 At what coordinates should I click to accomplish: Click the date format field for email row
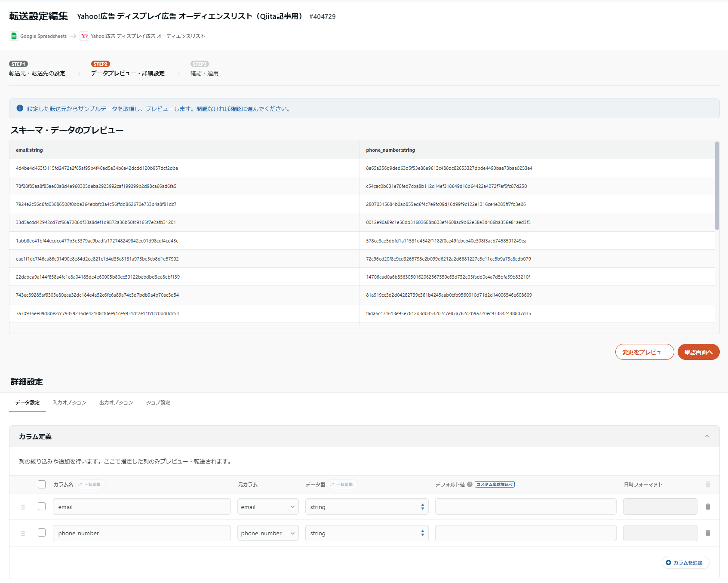point(660,506)
